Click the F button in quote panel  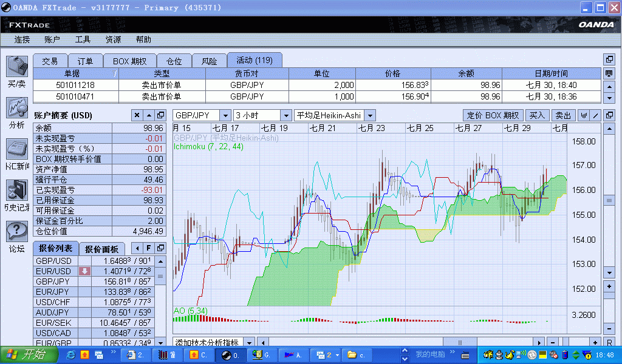click(160, 248)
